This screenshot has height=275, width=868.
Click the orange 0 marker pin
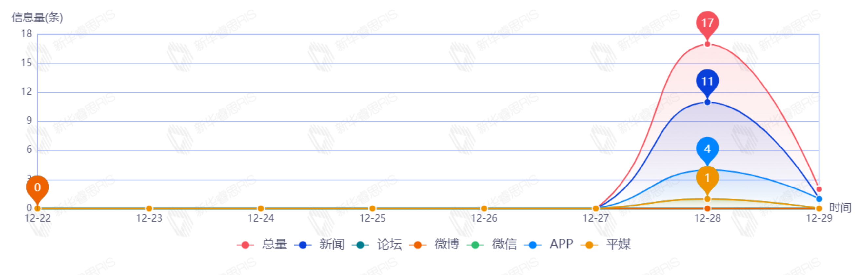[37, 187]
